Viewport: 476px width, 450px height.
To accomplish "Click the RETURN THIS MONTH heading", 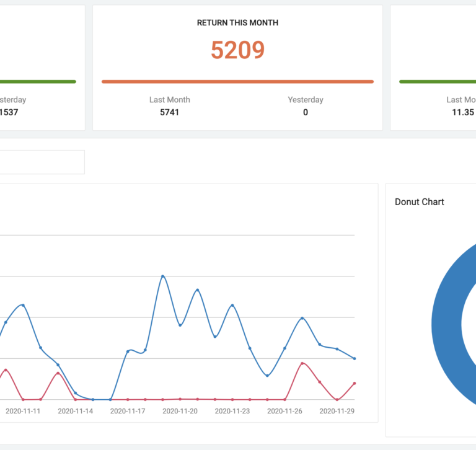I will [x=237, y=23].
